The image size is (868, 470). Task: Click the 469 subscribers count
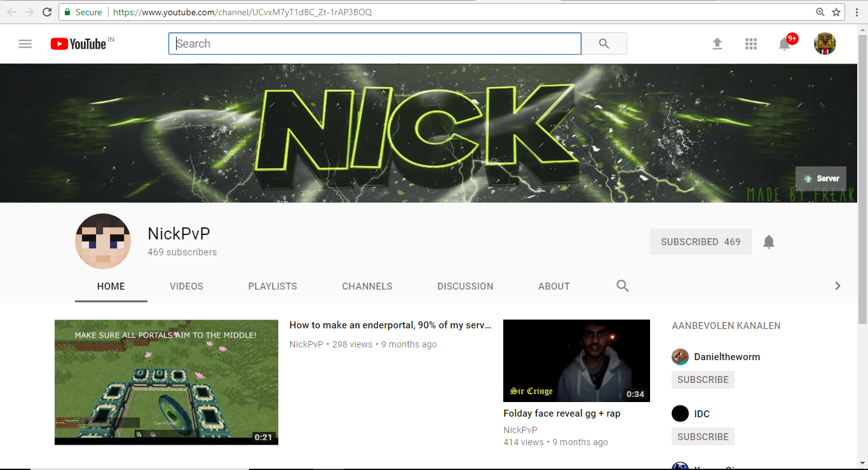[x=182, y=252]
